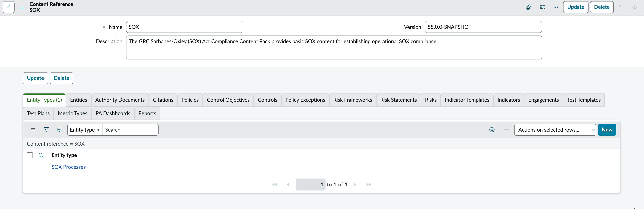Image resolution: width=644 pixels, height=209 pixels.
Task: Open the Risks tab
Action: 431,100
